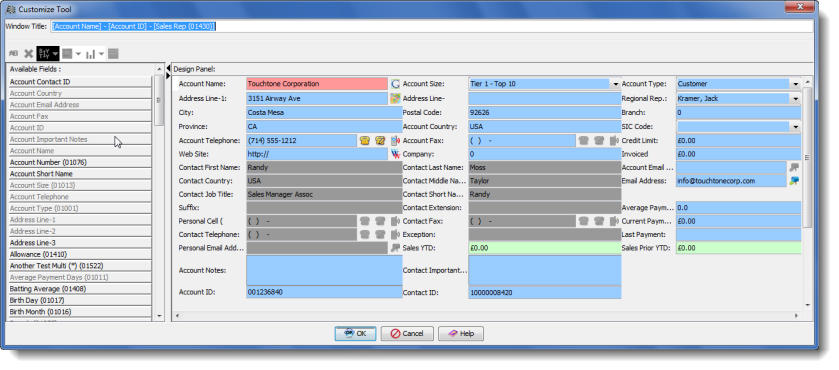839x370 pixels.
Task: Click the Postal Code field showing 92626
Action: pos(545,113)
